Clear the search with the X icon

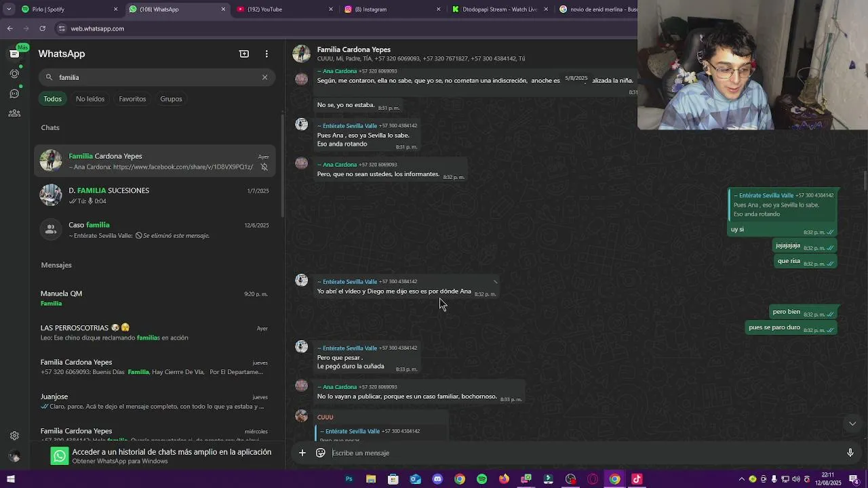tap(264, 77)
